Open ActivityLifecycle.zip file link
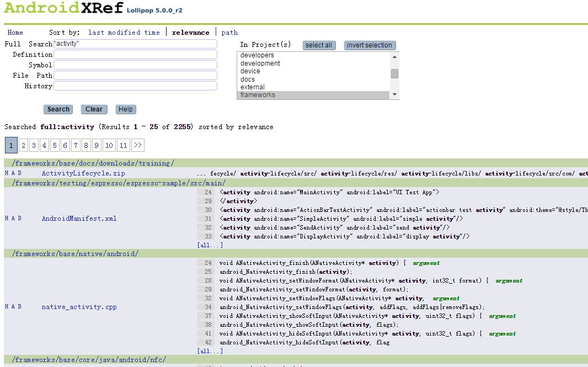The width and height of the screenshot is (588, 367). coord(83,173)
